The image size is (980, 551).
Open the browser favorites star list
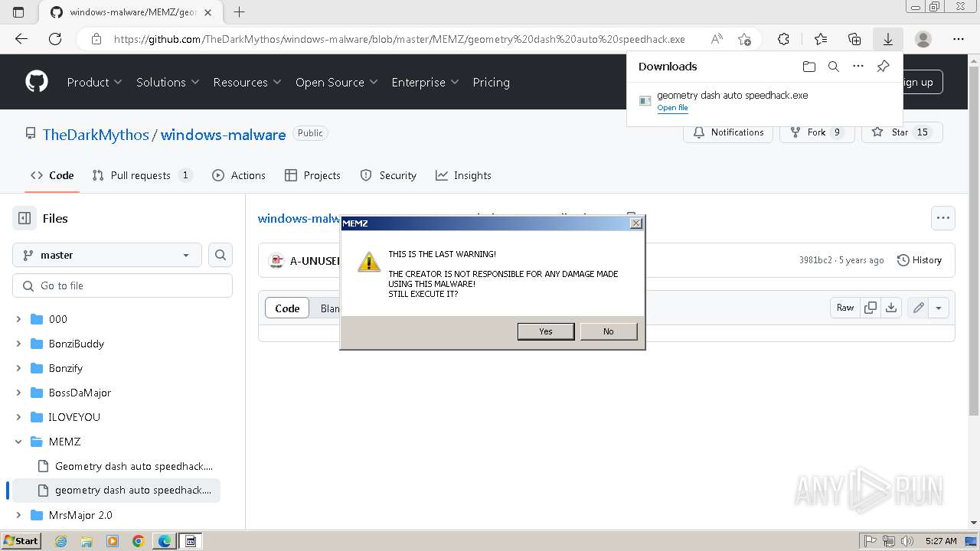821,39
